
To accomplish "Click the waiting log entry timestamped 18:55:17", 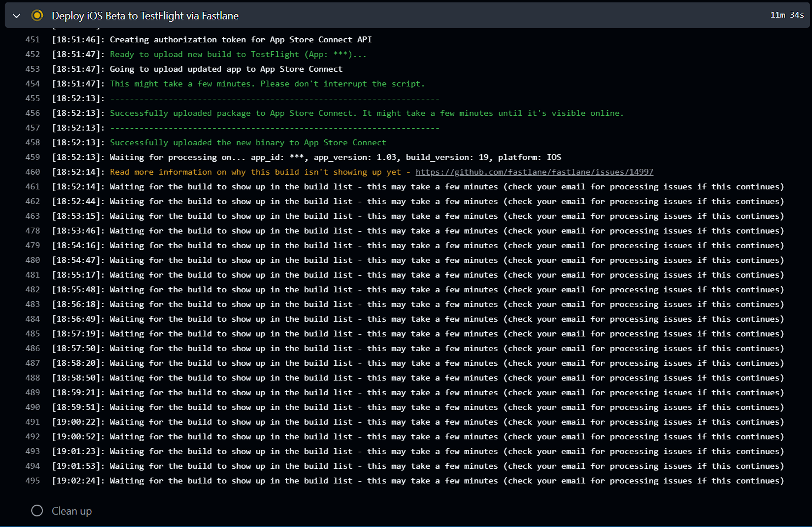I will point(418,275).
